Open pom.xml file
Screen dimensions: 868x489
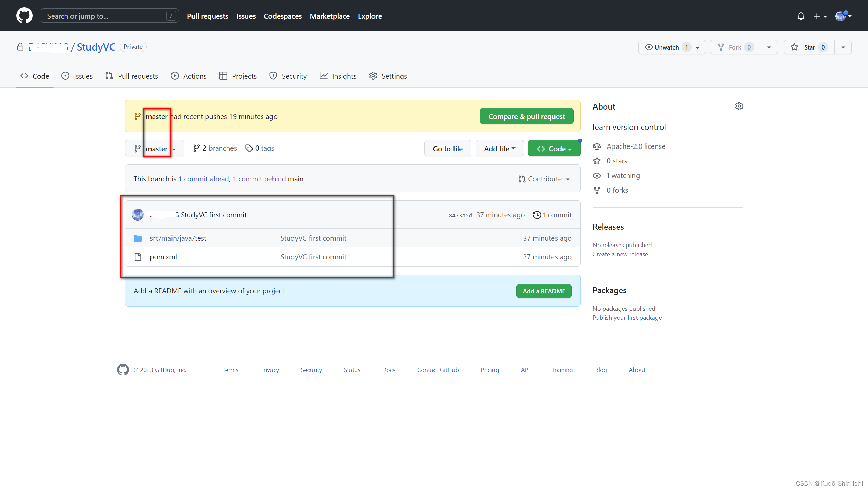point(163,257)
